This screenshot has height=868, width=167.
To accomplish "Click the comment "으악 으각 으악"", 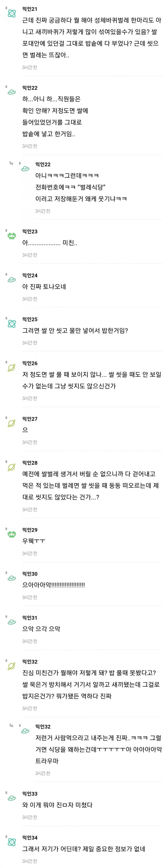I will pyautogui.click(x=41, y=629).
